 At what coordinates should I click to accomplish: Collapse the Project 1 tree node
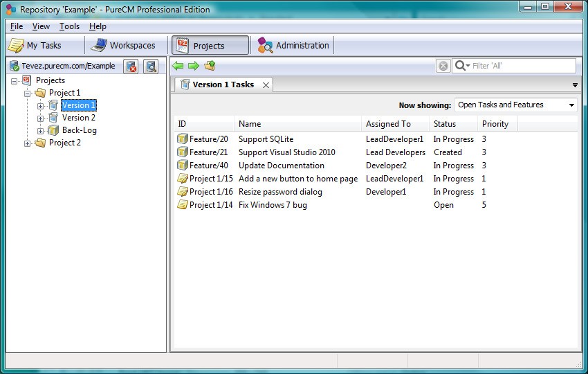(x=27, y=93)
